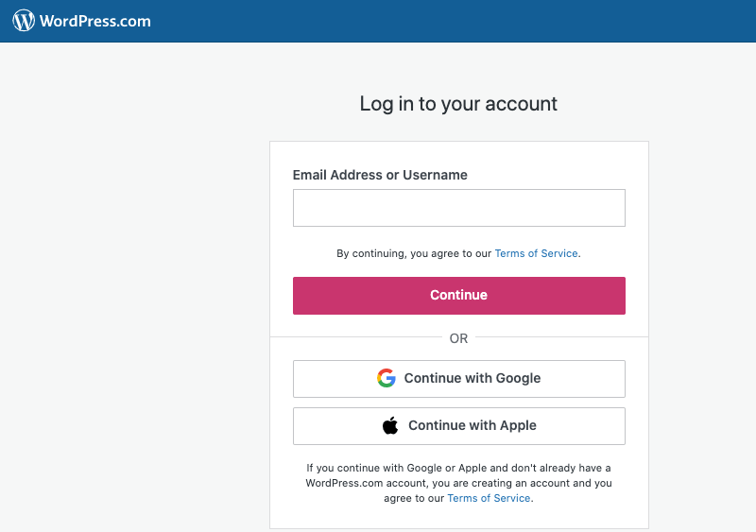Click the OR divider text

coord(458,338)
